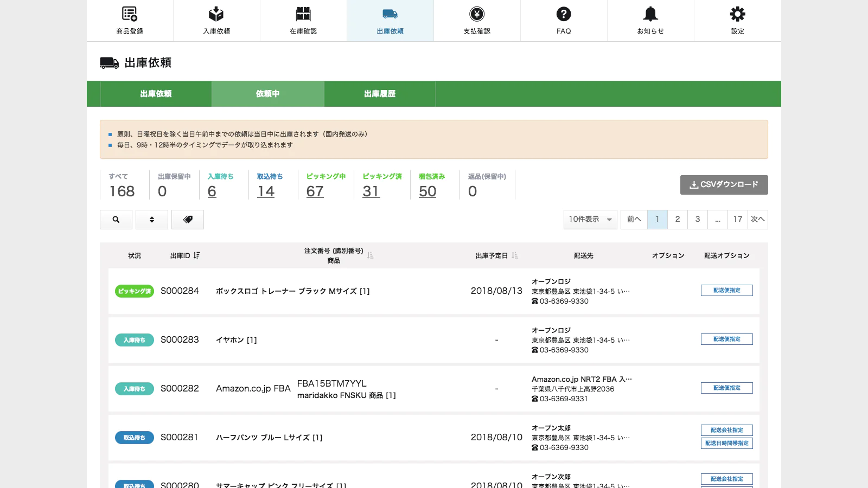Click the 取込待ち status badge on S000281
The image size is (868, 488).
pos(135,438)
